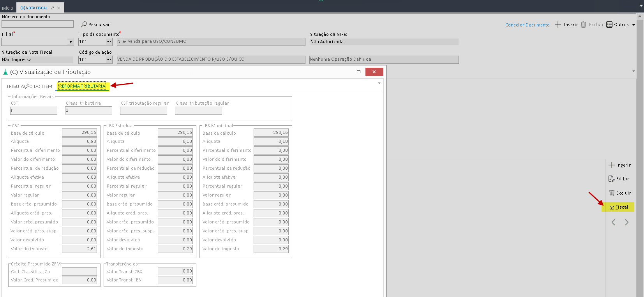Click the Inserir plus icon in side panel
Image resolution: width=644 pixels, height=297 pixels.
612,165
